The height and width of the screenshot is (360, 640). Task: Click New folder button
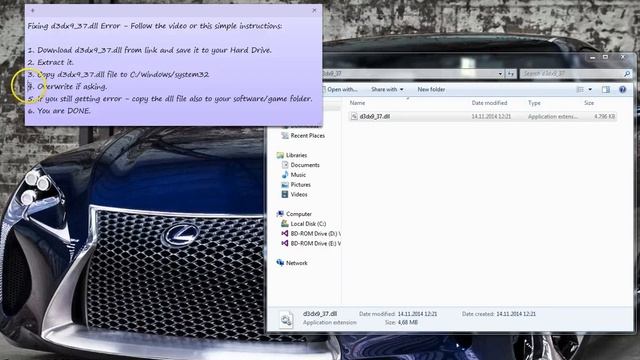(x=431, y=89)
